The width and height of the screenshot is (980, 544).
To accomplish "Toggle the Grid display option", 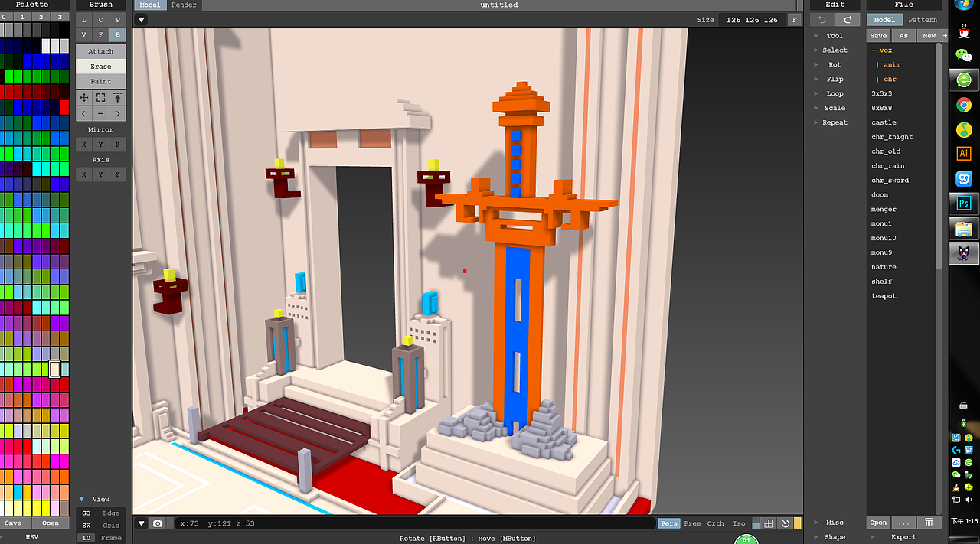I will (111, 525).
